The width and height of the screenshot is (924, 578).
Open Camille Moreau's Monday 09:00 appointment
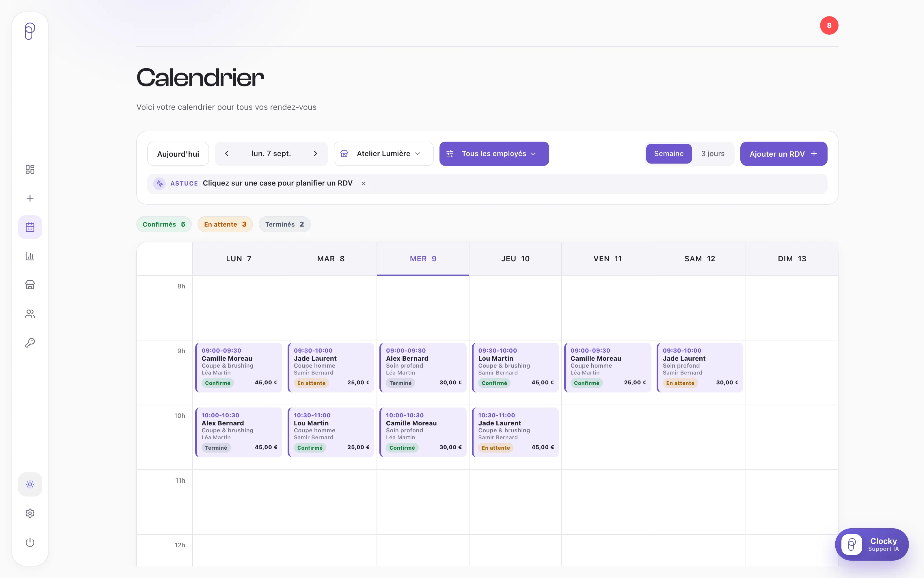point(239,367)
